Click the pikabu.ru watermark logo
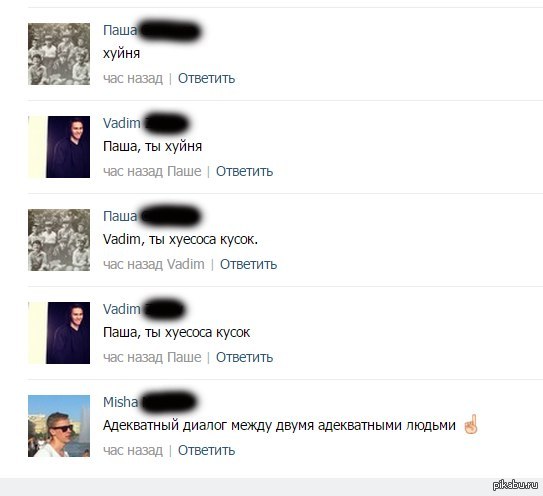Viewport: 543px width, 496px height. (515, 485)
